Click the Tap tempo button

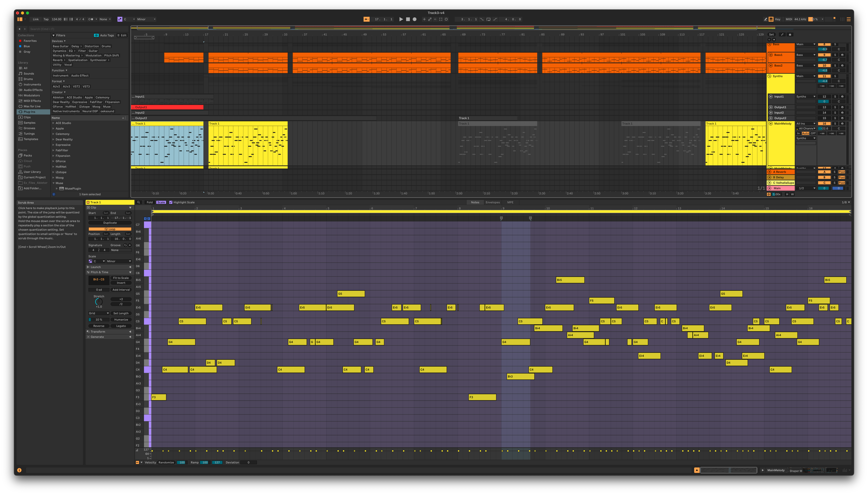pos(46,19)
